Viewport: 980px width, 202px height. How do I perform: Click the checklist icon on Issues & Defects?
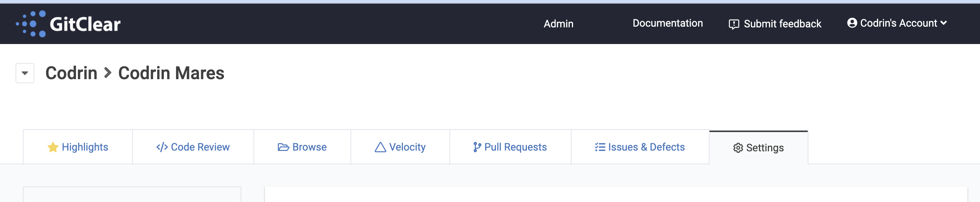(600, 147)
